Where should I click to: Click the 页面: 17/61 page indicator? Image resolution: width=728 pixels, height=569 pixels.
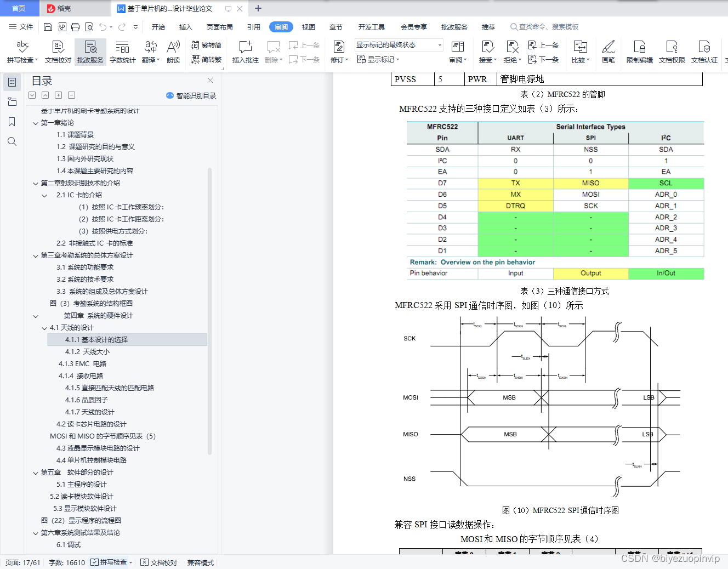coord(22,562)
